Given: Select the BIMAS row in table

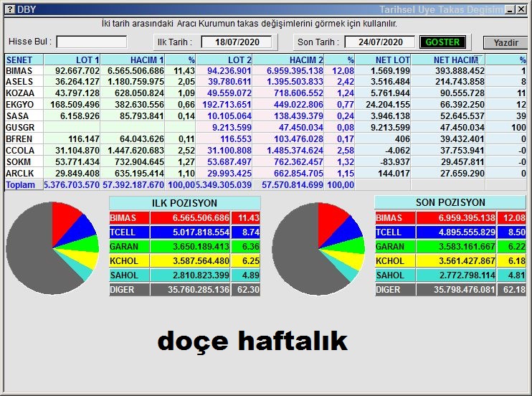Looking at the screenshot, I should click(x=266, y=70).
